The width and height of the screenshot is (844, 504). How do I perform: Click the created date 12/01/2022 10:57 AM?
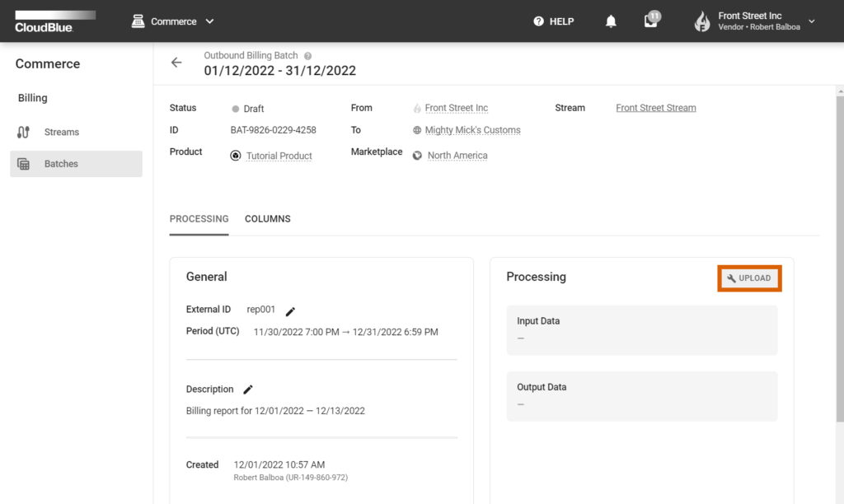pyautogui.click(x=279, y=464)
